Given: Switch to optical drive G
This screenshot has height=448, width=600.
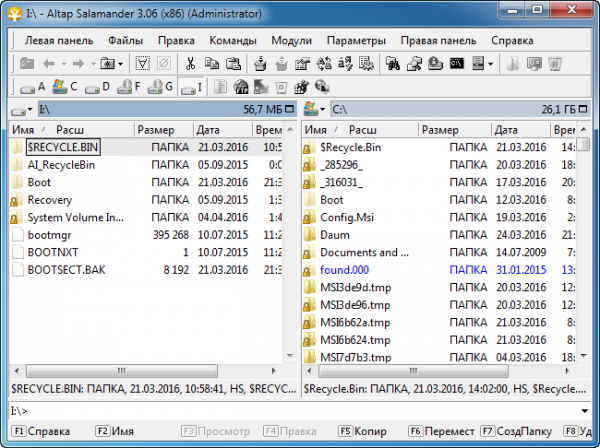Looking at the screenshot, I should [x=161, y=87].
